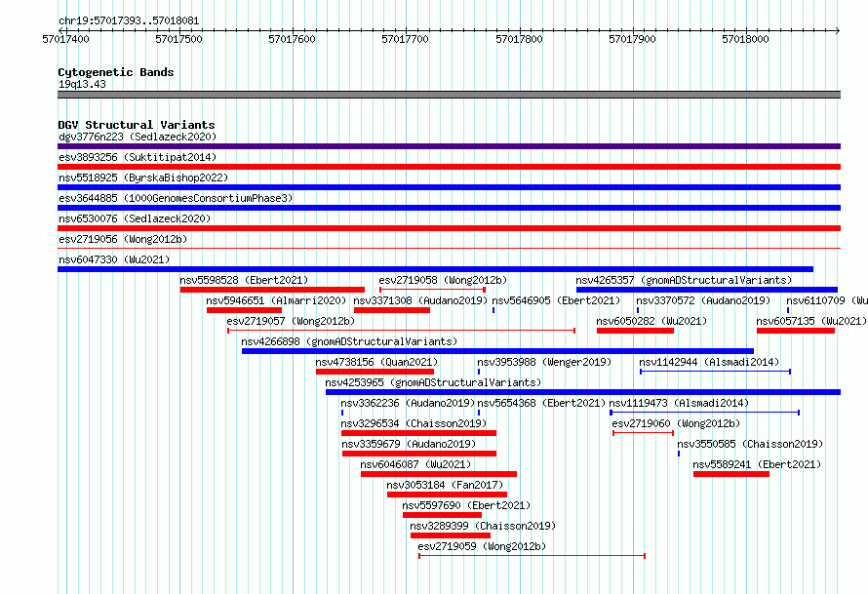This screenshot has width=868, height=594.
Task: Click thin blue bar of nsv1119473
Action: [x=705, y=413]
